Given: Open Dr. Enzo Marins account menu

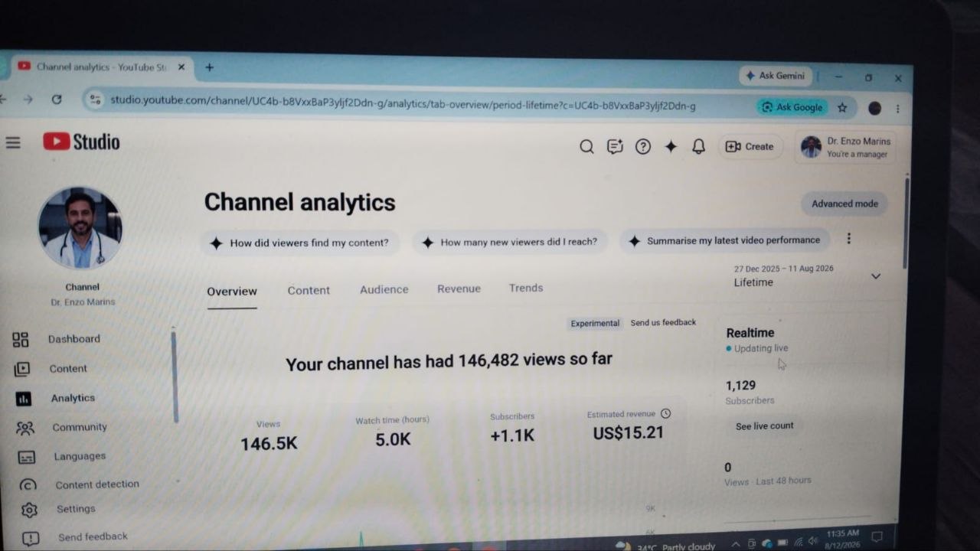Looking at the screenshot, I should [x=846, y=147].
